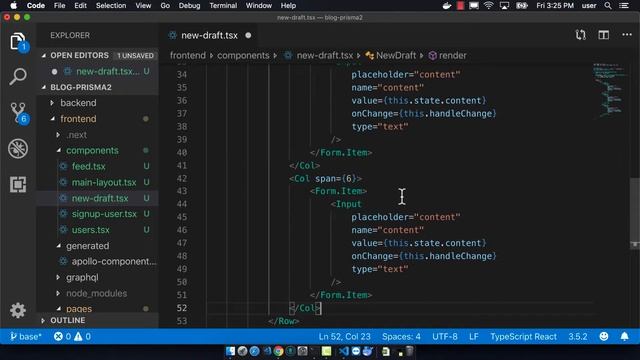Open Finder from the Dock
The width and height of the screenshot is (640, 360).
(230, 351)
